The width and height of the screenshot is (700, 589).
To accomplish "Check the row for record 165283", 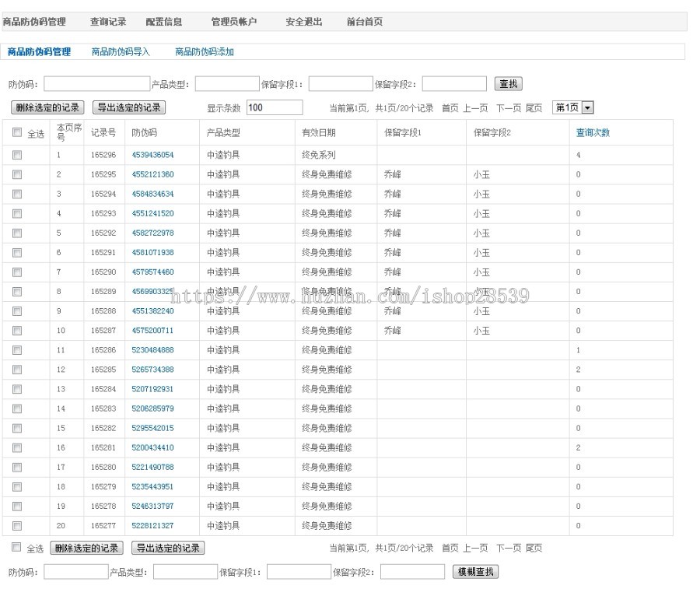I will tap(17, 408).
